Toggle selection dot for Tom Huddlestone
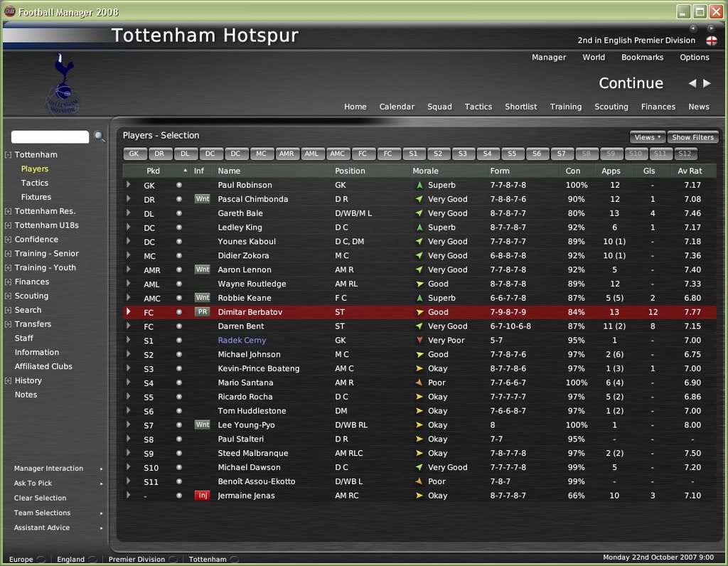The height and width of the screenshot is (566, 728). (178, 410)
